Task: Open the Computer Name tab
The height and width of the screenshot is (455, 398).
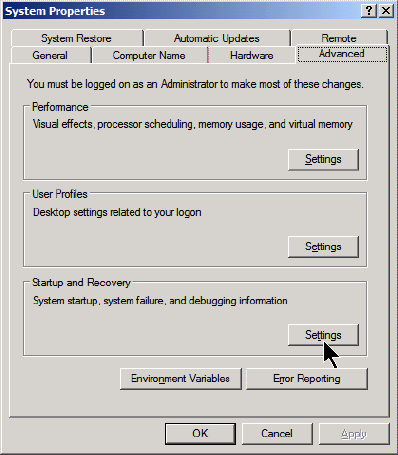Action: [149, 55]
